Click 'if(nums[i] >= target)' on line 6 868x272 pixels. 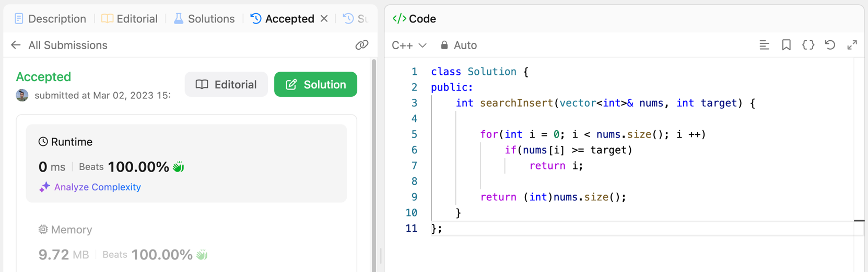pyautogui.click(x=568, y=150)
